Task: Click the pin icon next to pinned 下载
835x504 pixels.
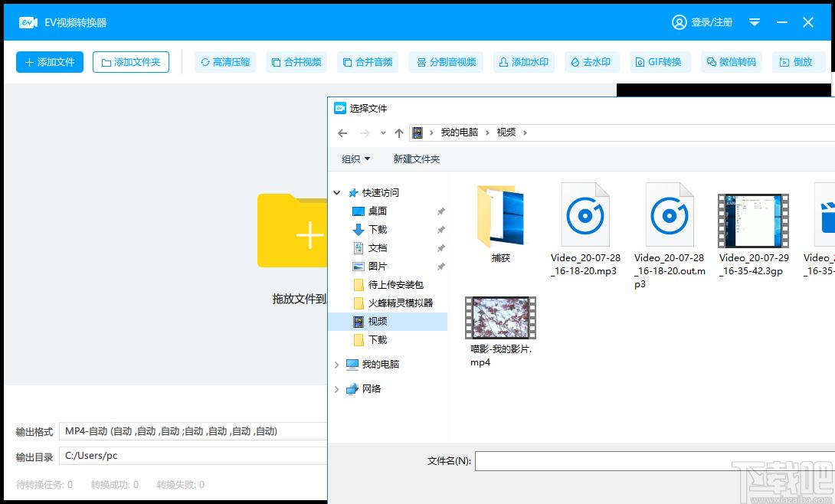Action: point(441,230)
